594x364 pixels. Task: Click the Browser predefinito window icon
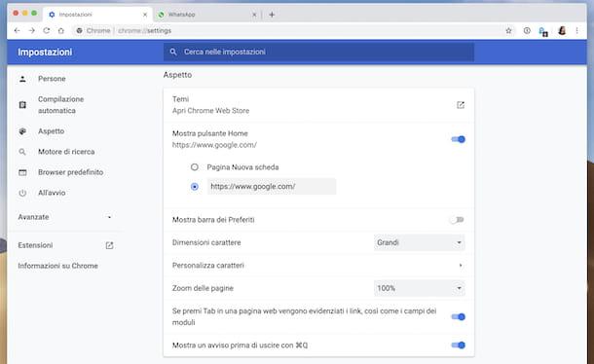pos(22,172)
